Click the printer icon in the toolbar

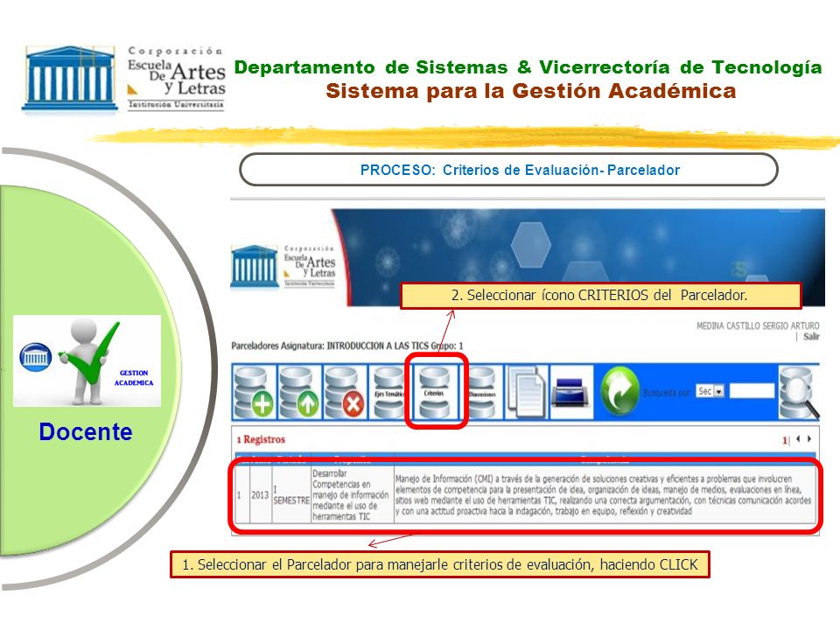(571, 392)
